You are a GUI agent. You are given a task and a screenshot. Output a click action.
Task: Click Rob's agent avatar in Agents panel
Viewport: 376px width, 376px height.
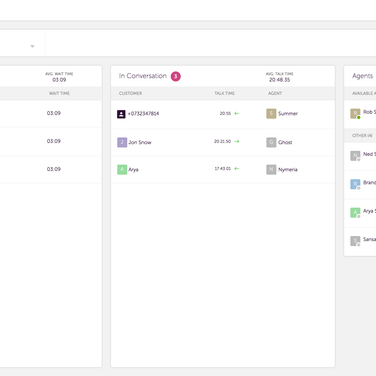355,114
